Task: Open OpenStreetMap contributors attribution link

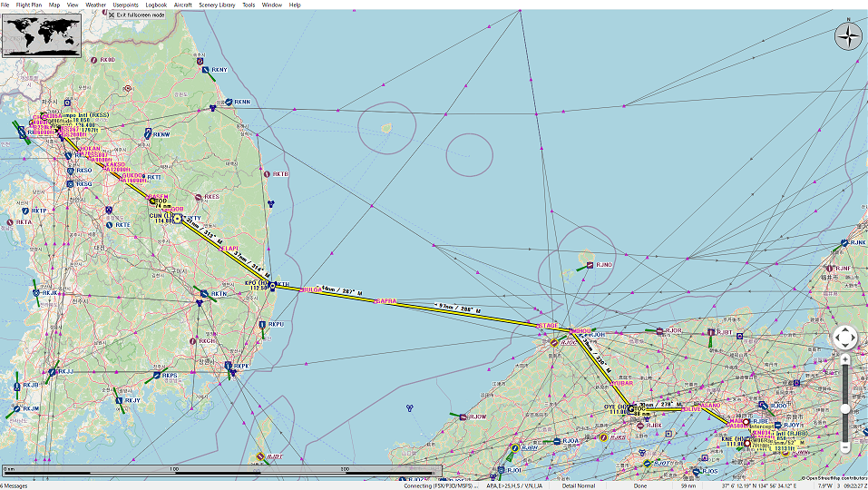Action: click(x=835, y=477)
